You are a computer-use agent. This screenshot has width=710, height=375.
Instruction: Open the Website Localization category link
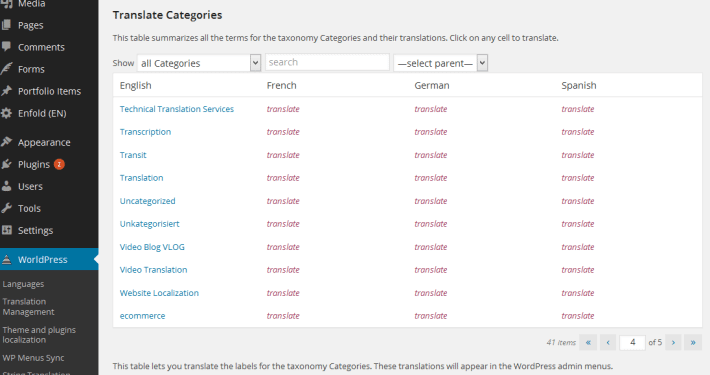tap(159, 293)
